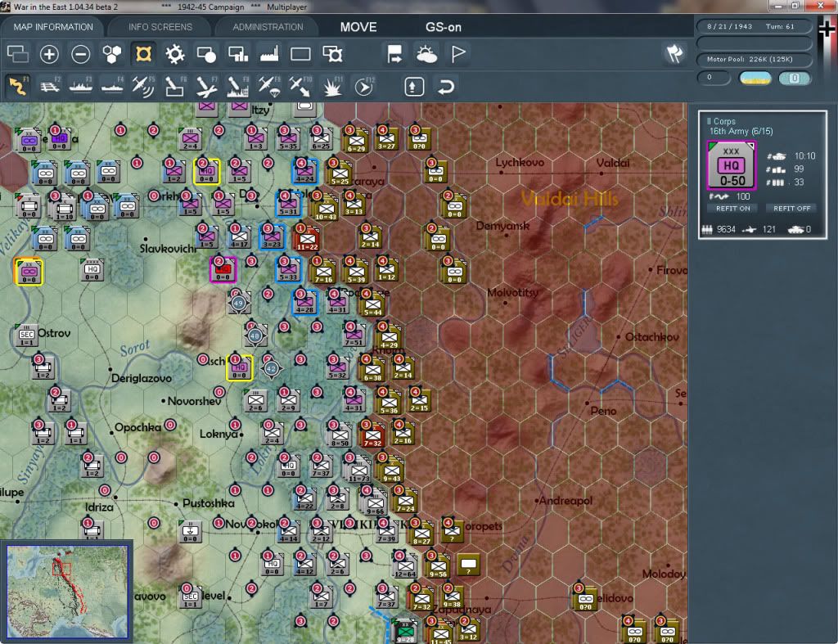Select the 10=43 Soviet unit stack

tap(325, 207)
